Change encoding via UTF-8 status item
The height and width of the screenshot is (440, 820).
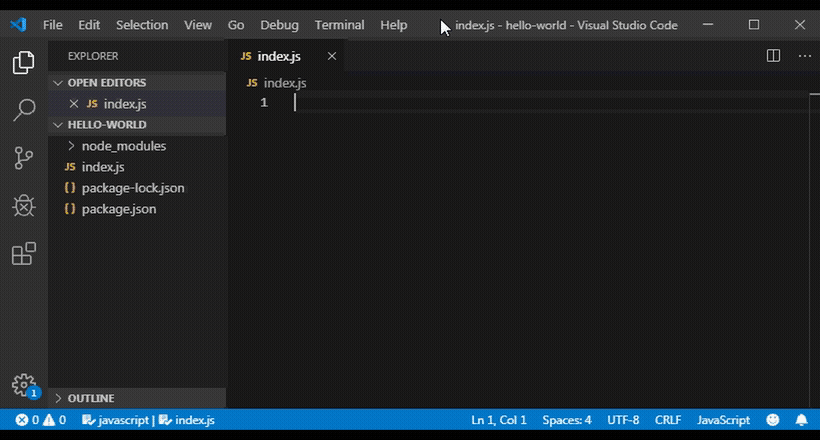623,420
